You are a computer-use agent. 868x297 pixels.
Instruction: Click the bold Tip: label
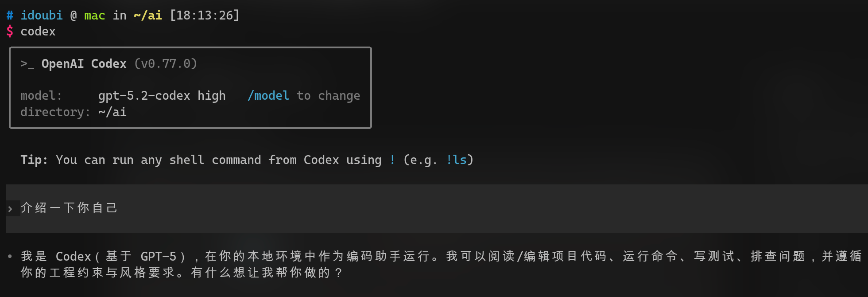pyautogui.click(x=34, y=160)
